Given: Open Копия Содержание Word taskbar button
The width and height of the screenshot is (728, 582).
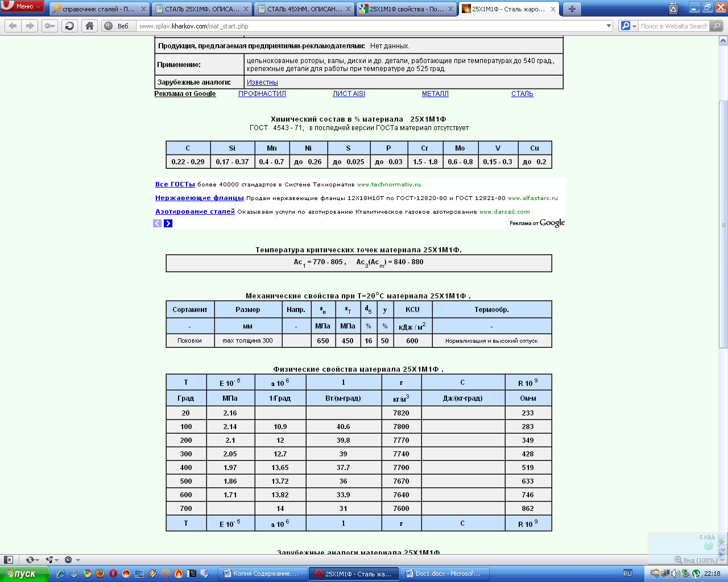Looking at the screenshot, I should click(x=262, y=573).
